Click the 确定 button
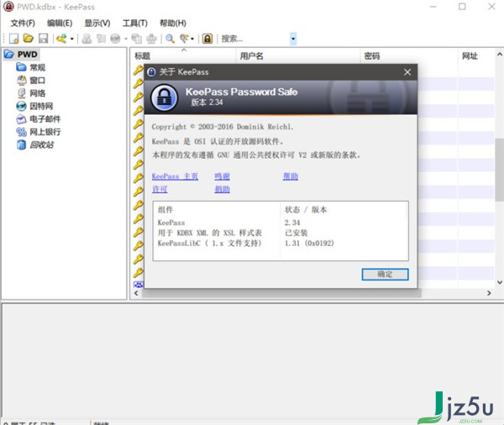Screen dimensions: 504x425 point(385,274)
